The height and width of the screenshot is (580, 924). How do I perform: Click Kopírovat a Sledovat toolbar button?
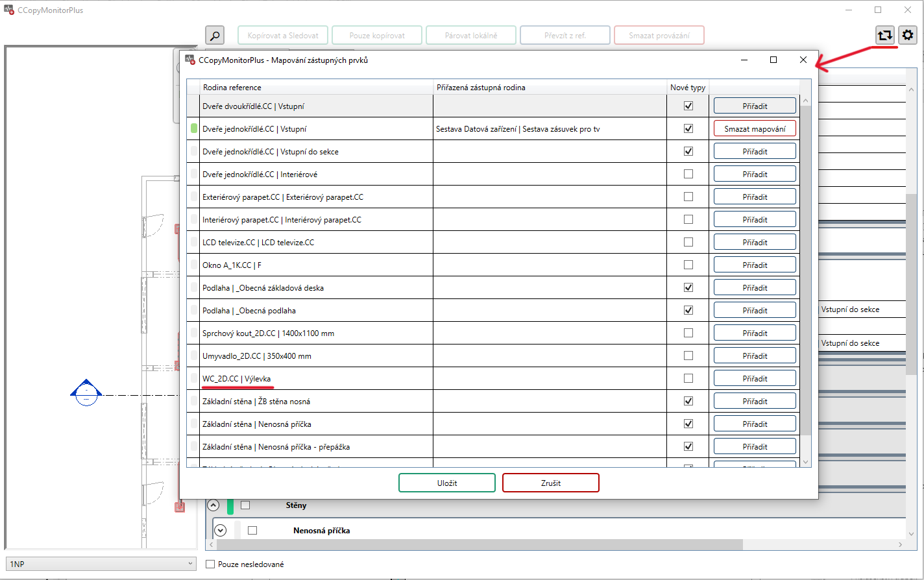pyautogui.click(x=283, y=35)
